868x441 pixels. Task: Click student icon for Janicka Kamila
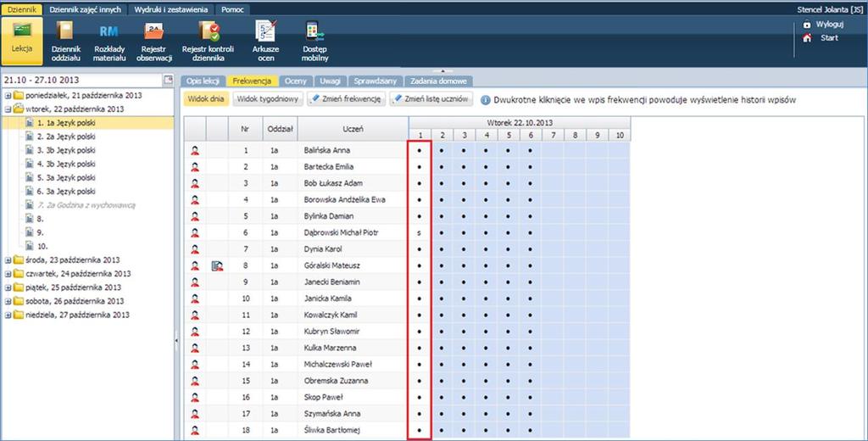[195, 299]
